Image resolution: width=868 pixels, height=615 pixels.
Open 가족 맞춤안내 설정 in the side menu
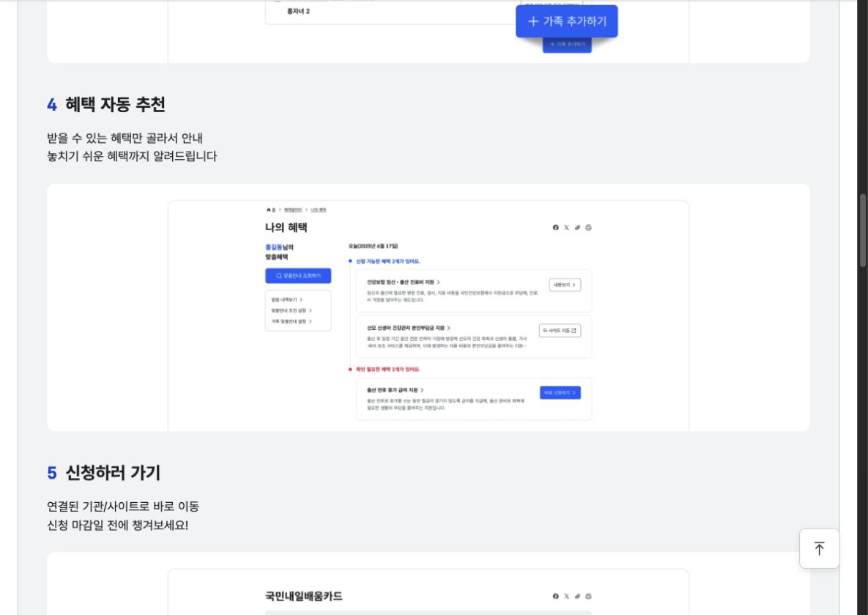pos(292,321)
